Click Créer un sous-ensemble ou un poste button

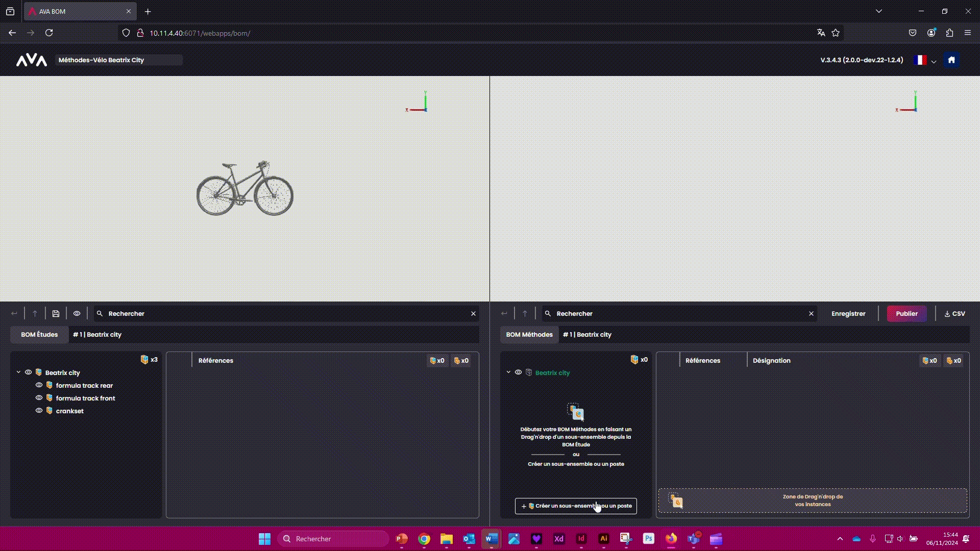click(576, 506)
